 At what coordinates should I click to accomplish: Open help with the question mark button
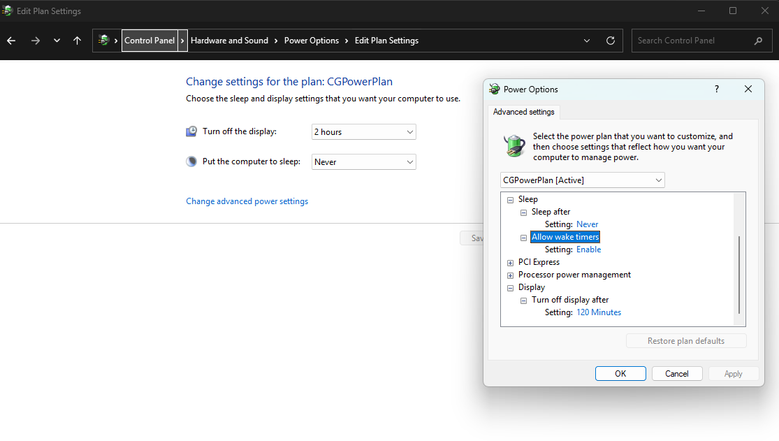(x=716, y=89)
